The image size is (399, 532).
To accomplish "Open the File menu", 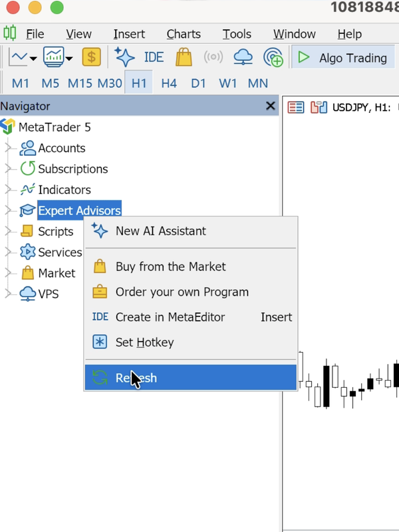I will (x=35, y=34).
